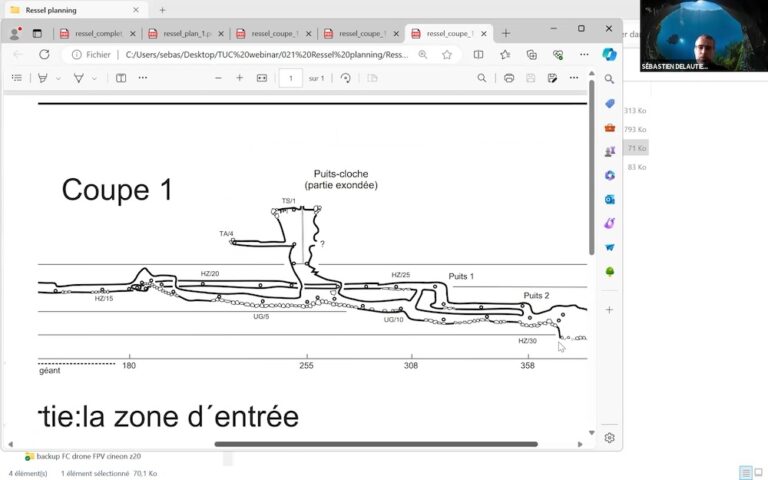Toggle split screen view

coord(479,55)
